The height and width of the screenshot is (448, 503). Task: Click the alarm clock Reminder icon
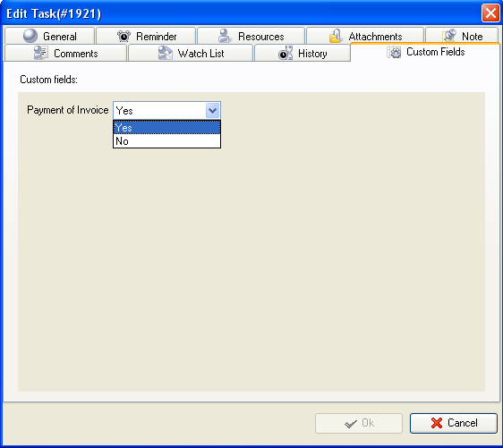124,36
